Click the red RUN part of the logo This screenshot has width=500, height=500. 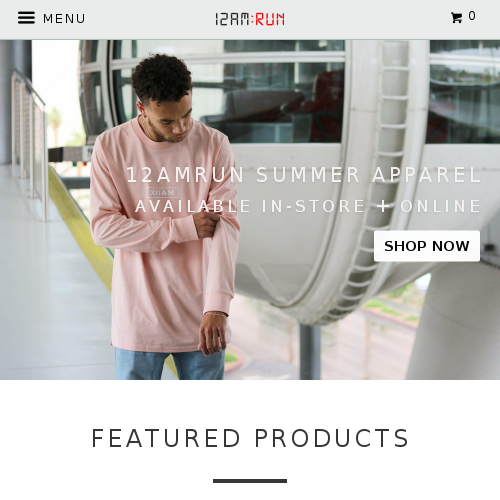coord(270,19)
